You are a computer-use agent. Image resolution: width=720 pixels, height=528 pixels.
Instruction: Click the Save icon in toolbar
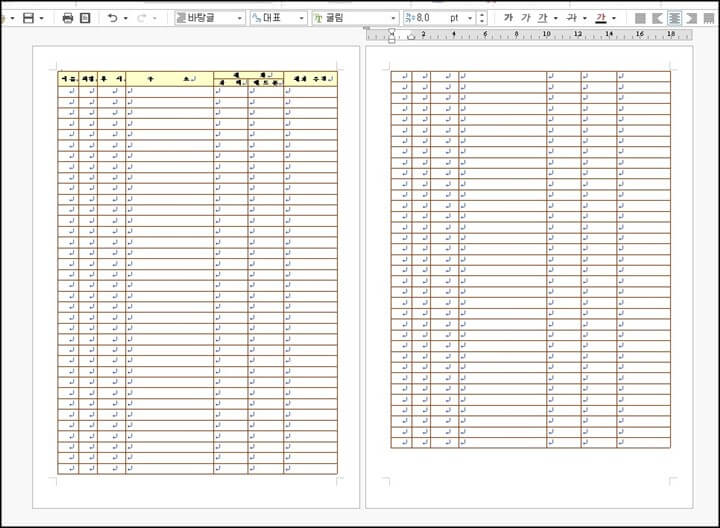28,18
